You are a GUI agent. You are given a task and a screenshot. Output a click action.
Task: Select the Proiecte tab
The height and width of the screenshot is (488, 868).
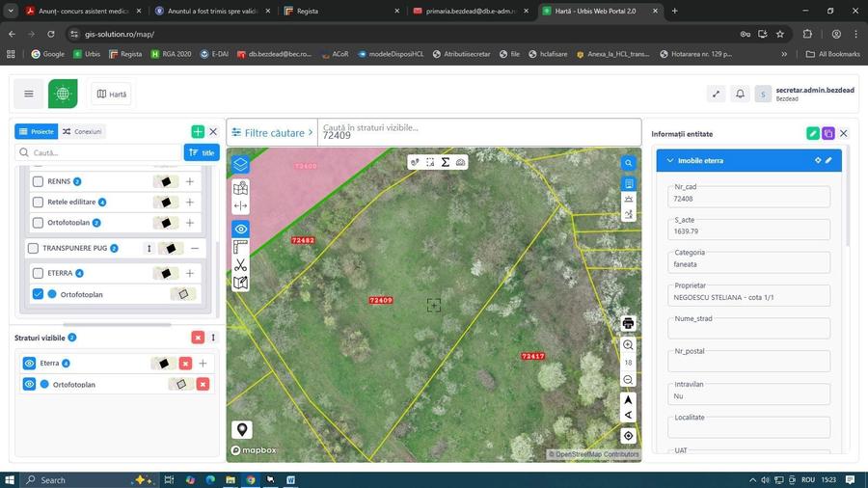(x=36, y=131)
